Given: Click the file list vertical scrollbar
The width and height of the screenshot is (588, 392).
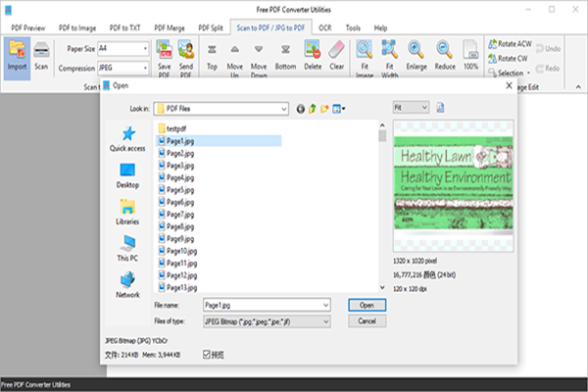Looking at the screenshot, I should point(381,206).
